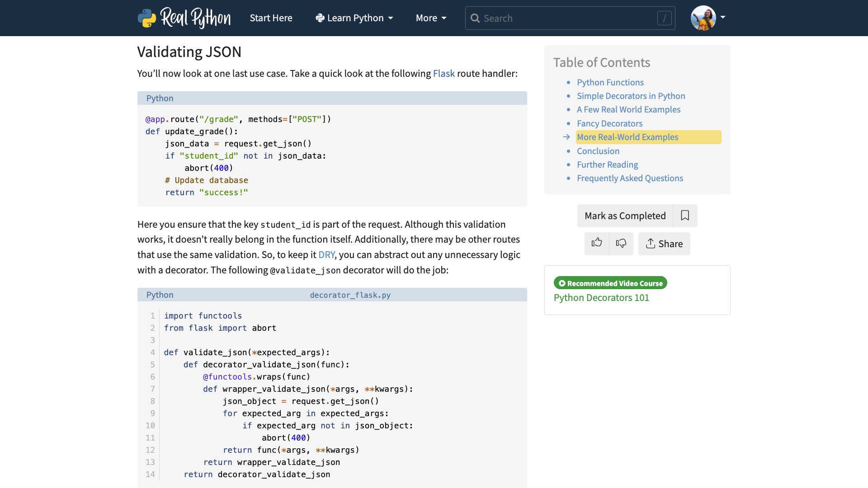Expand the Learn Python menu
Screen dimensions: 868x488
[354, 18]
